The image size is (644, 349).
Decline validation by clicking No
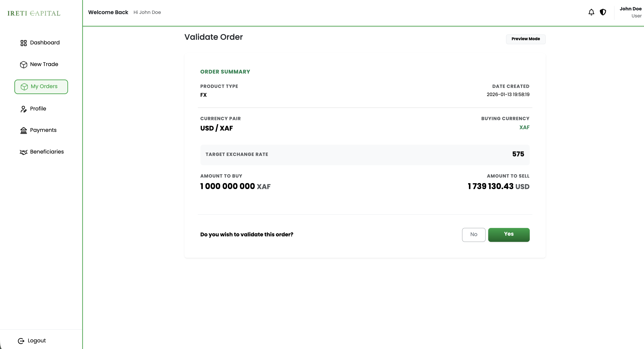(x=474, y=235)
